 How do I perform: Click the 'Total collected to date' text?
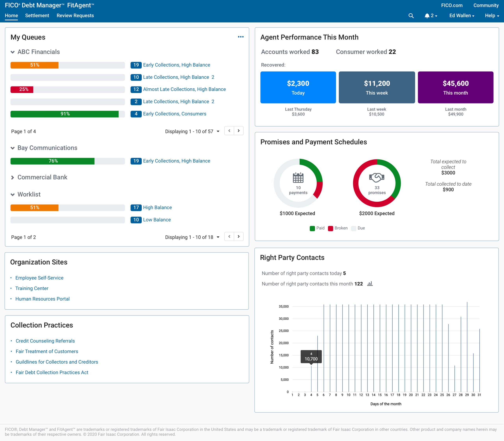448,184
